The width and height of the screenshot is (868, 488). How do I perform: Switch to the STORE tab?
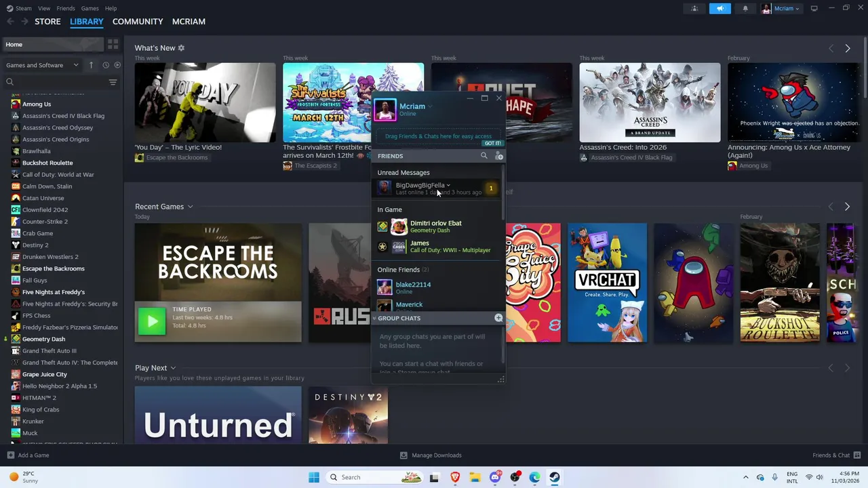click(x=47, y=22)
